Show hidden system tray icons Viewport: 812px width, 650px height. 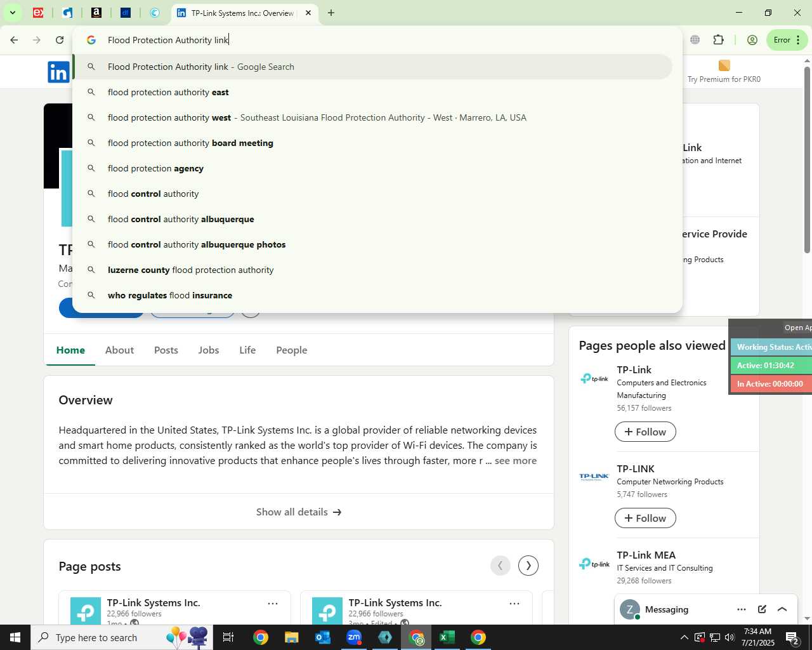(684, 637)
